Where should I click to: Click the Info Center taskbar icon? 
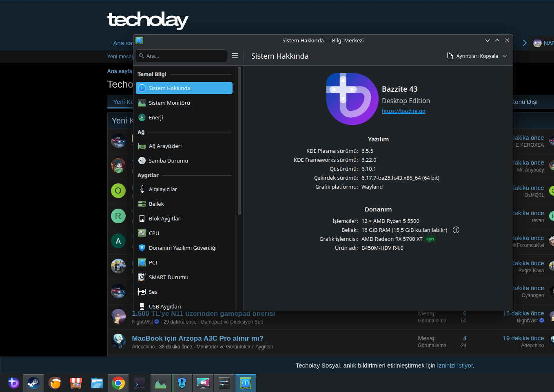246,383
